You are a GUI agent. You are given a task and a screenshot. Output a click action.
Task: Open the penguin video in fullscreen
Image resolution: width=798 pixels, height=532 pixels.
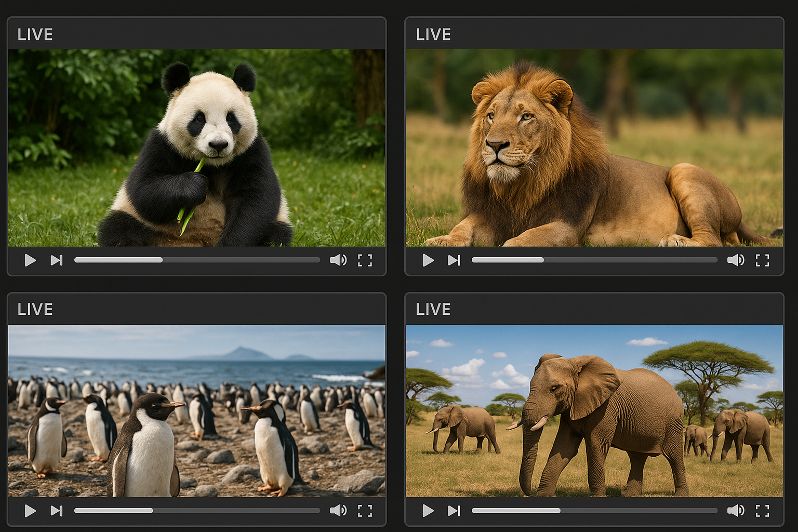365,511
